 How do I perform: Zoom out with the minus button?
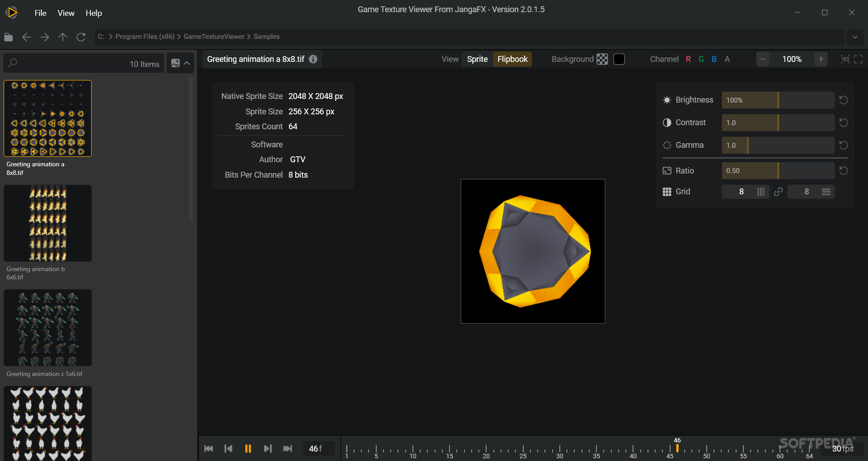[763, 59]
